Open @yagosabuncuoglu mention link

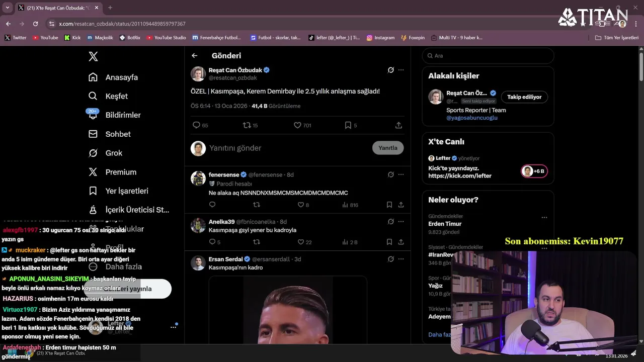[472, 118]
